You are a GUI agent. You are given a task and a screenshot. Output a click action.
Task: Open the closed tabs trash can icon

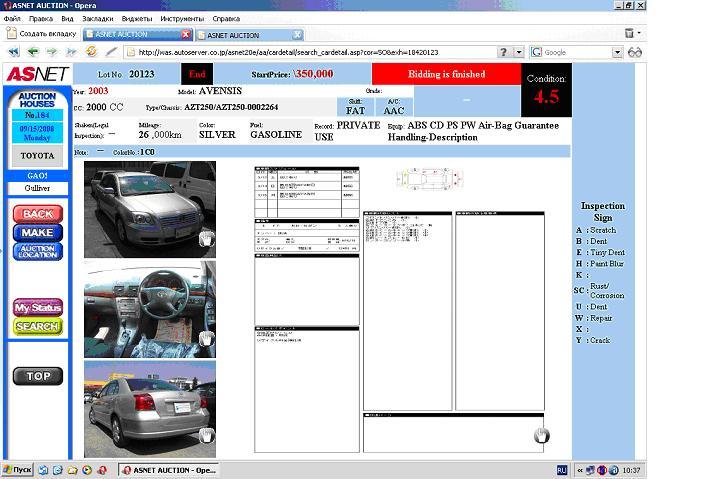629,33
